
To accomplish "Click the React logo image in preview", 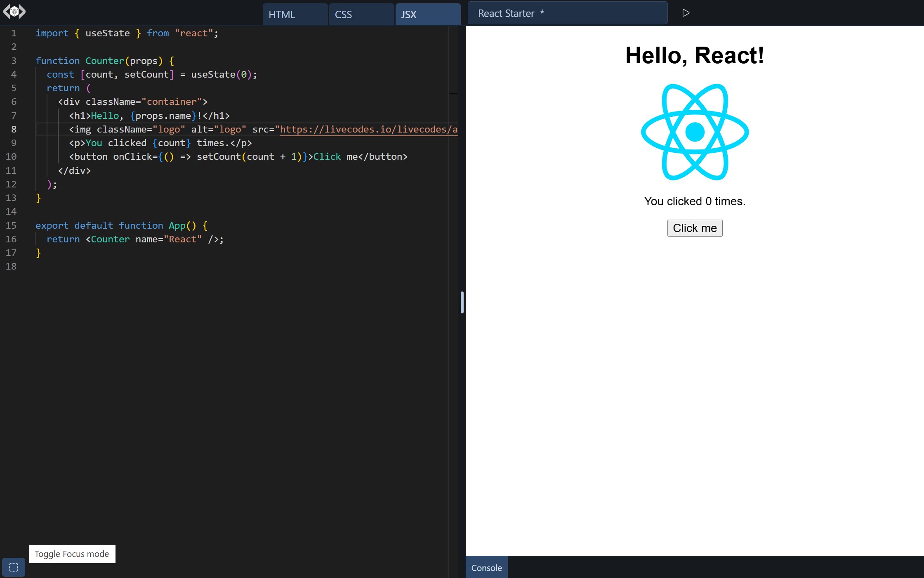I will click(x=695, y=132).
